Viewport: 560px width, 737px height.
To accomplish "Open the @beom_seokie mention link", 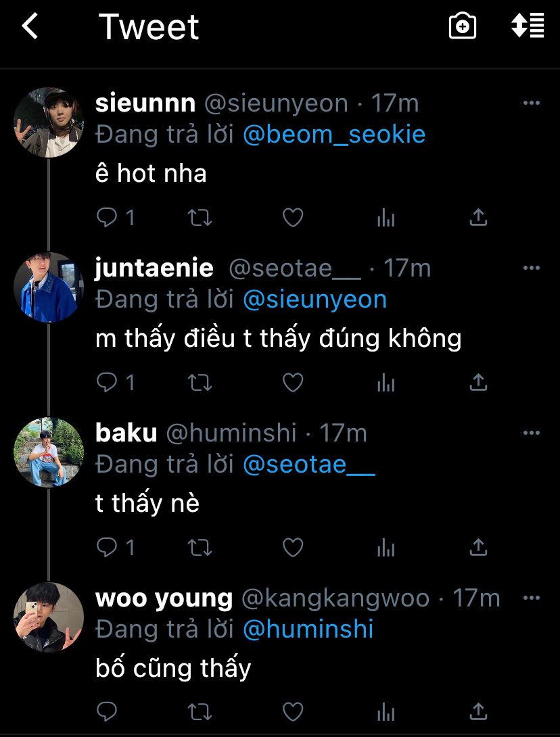I will [334, 135].
